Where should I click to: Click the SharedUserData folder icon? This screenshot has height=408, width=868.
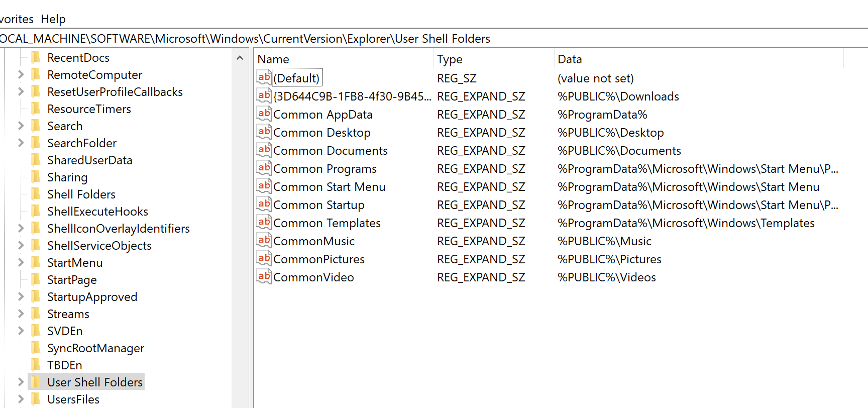pos(36,160)
